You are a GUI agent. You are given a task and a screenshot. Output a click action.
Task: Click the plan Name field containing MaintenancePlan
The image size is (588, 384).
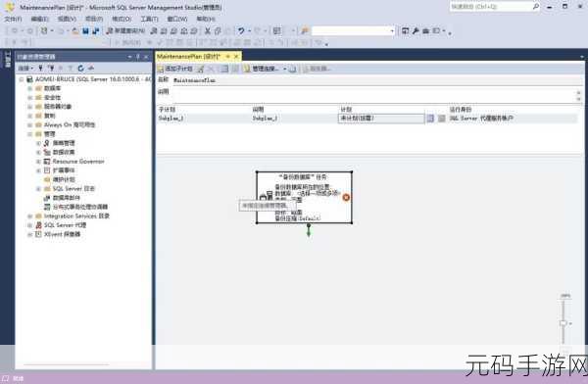tap(376, 80)
